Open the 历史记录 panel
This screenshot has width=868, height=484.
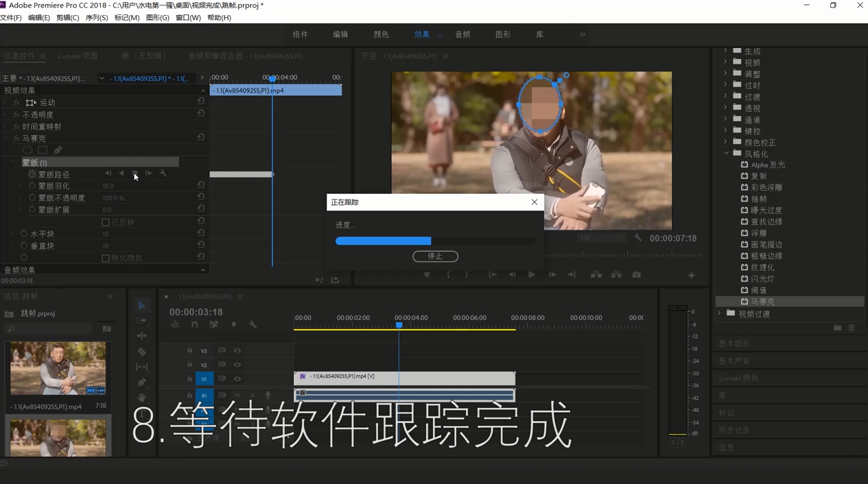pyautogui.click(x=734, y=430)
